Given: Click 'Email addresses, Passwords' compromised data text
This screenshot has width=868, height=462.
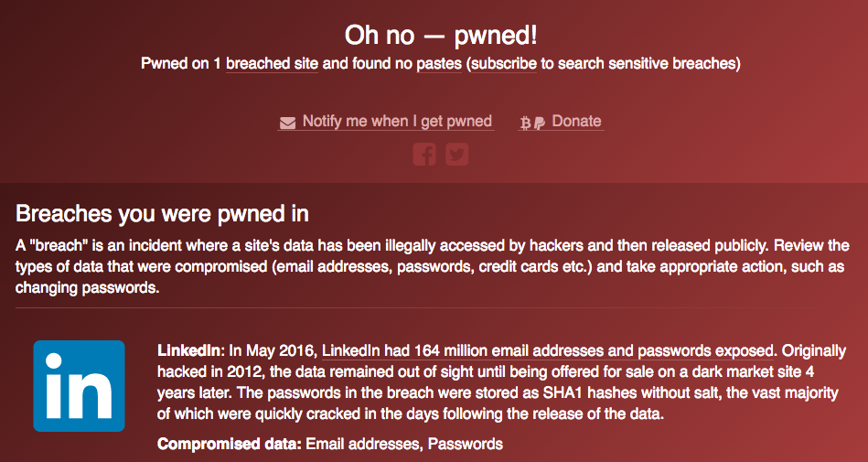Looking at the screenshot, I should 404,444.
